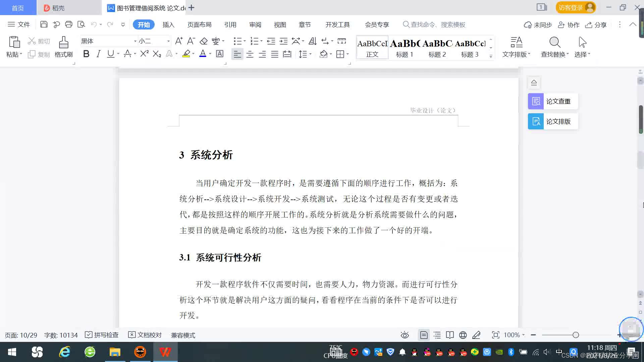Expand the styles gallery more arrow
This screenshot has height=362, width=644.
click(x=491, y=56)
